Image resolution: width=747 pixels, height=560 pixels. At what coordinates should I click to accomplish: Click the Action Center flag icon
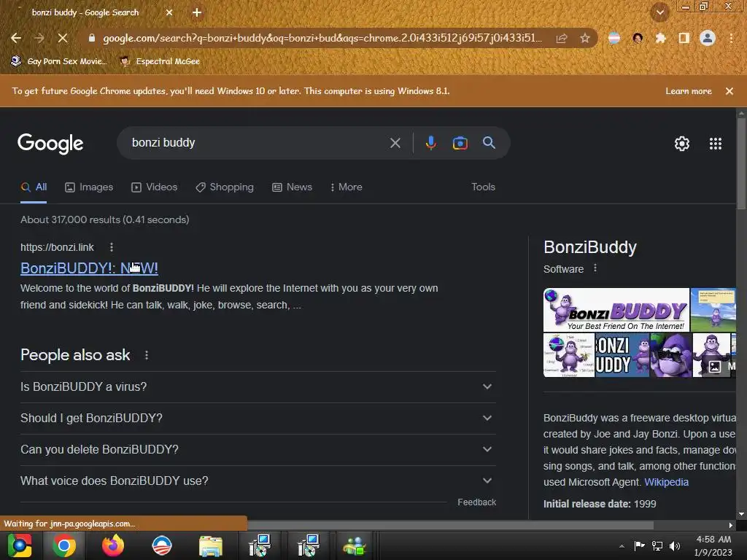tap(639, 546)
